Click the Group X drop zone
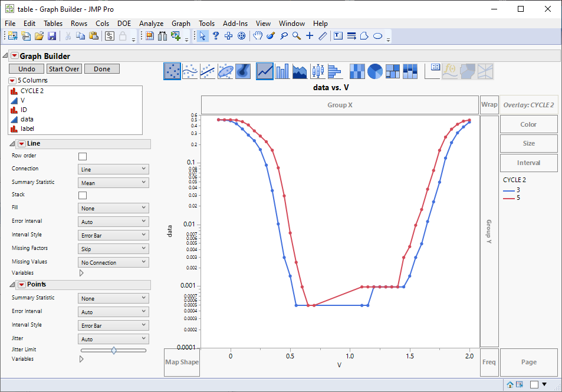Viewport: 562px width, 392px height. [x=340, y=105]
